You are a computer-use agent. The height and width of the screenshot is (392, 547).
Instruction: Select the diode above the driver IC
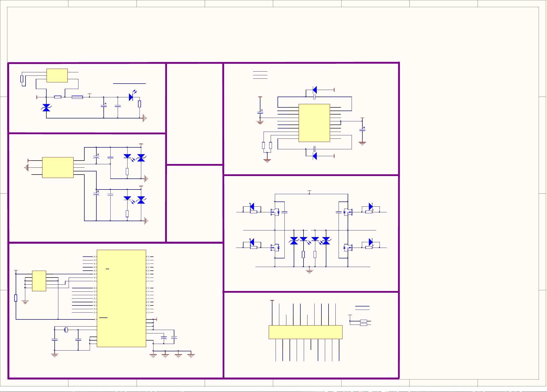coord(315,90)
